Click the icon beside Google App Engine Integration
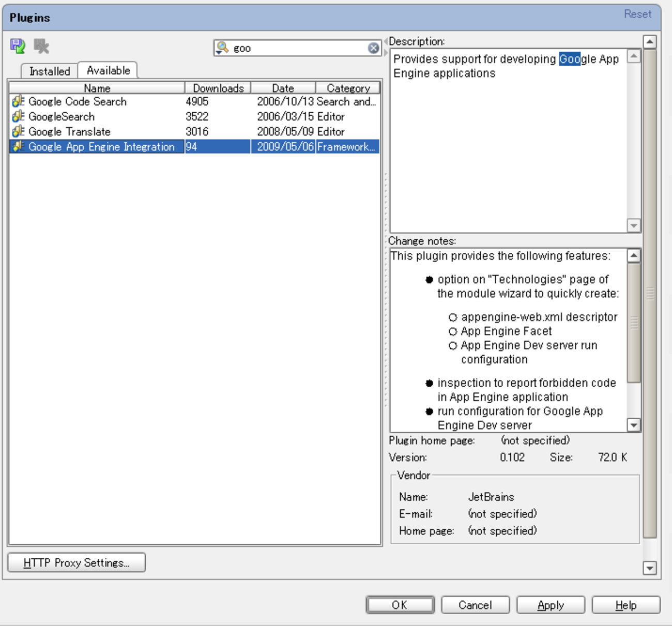672x626 pixels. coord(19,146)
